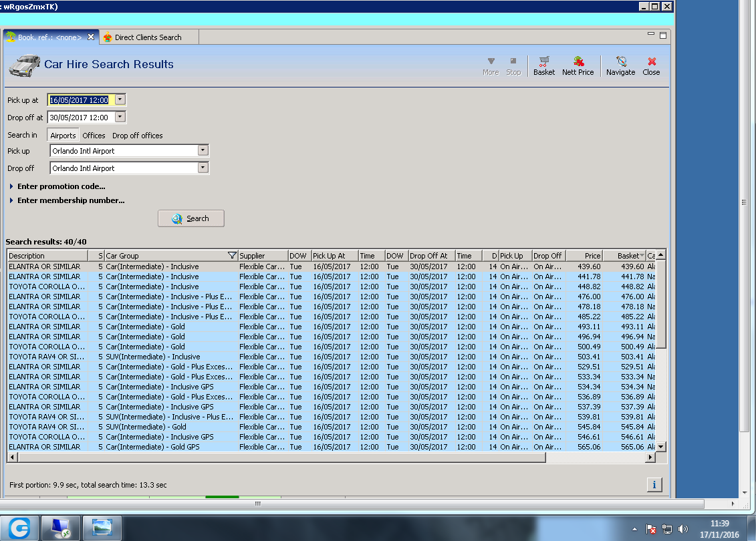Image resolution: width=756 pixels, height=541 pixels.
Task: Click the filter icon in Car Group header
Action: [232, 256]
